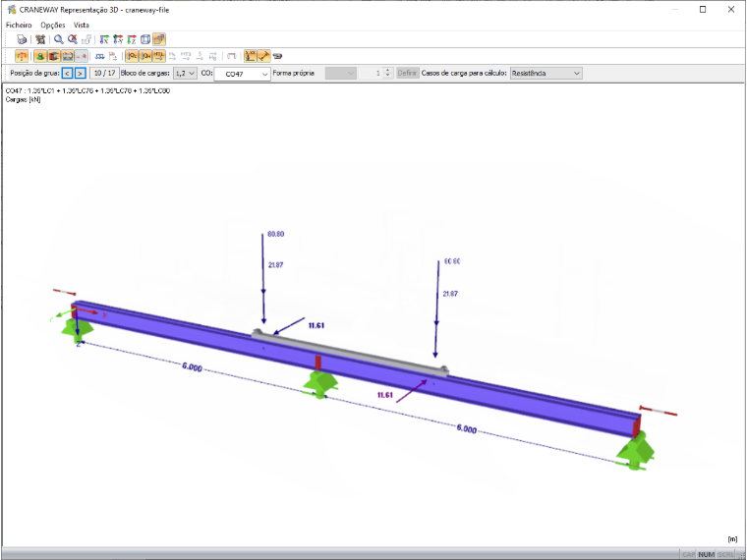This screenshot has width=747, height=560.
Task: Open the Vista menu
Action: click(x=81, y=25)
